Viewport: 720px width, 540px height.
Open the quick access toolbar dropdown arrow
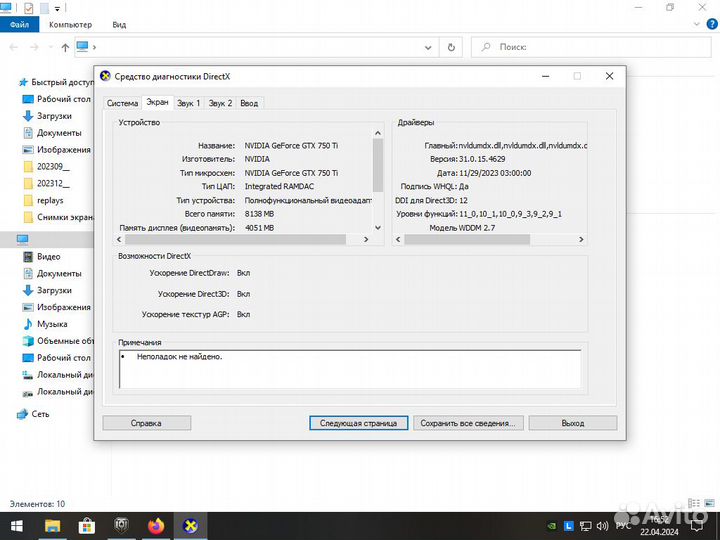[x=60, y=8]
